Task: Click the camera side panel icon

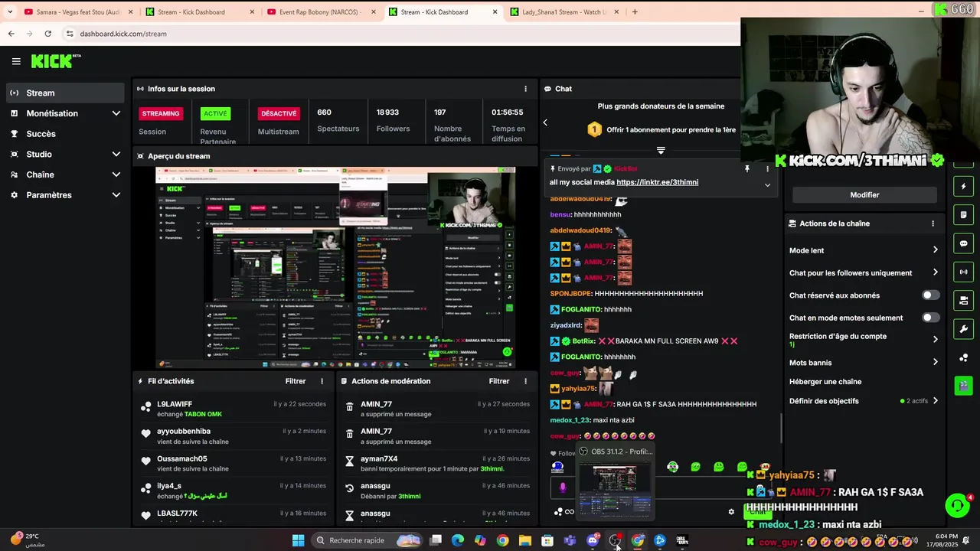Action: tap(963, 300)
